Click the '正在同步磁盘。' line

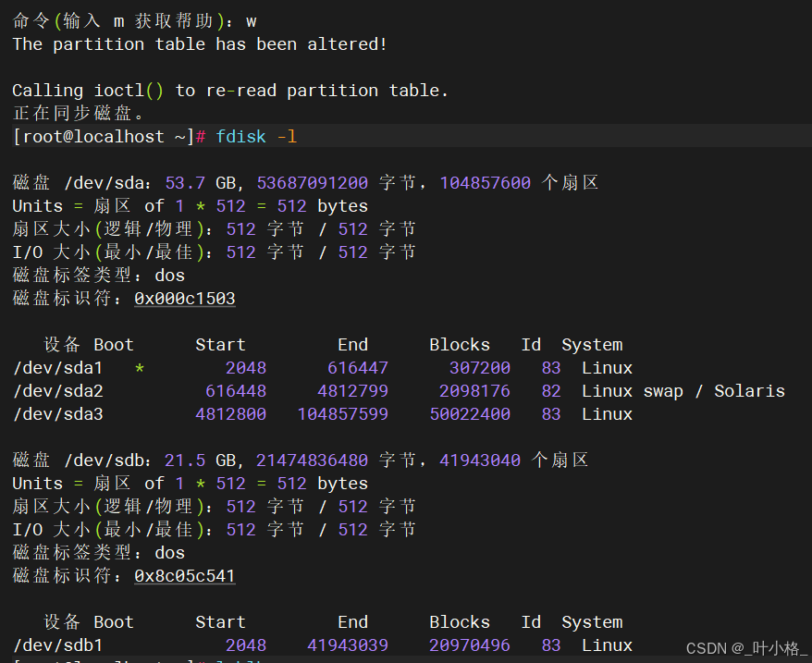pyautogui.click(x=78, y=113)
